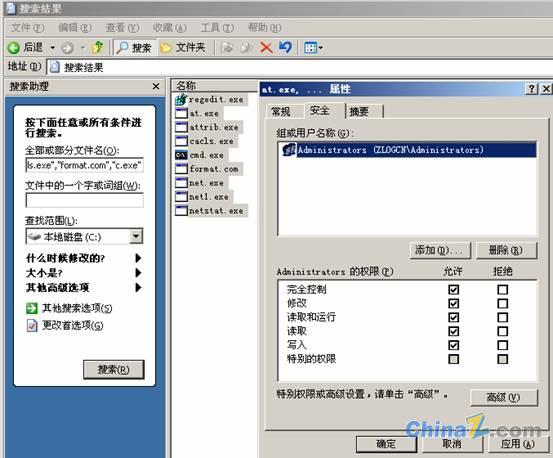The height and width of the screenshot is (458, 553).
Task: Click the file name search input field
Action: click(x=85, y=165)
